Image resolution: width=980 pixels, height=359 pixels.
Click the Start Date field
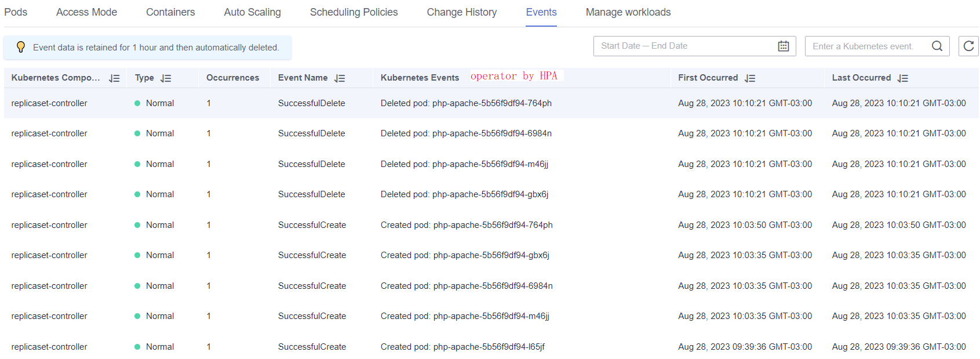[621, 46]
